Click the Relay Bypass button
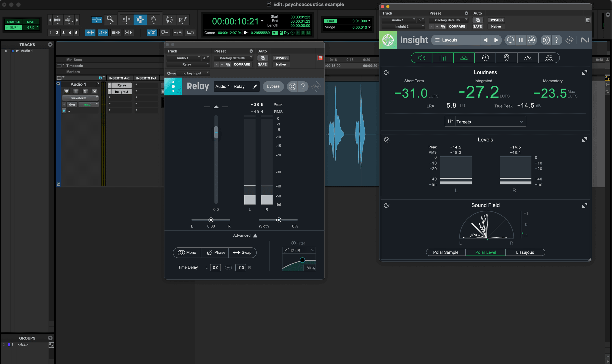612x364 pixels. (x=273, y=87)
